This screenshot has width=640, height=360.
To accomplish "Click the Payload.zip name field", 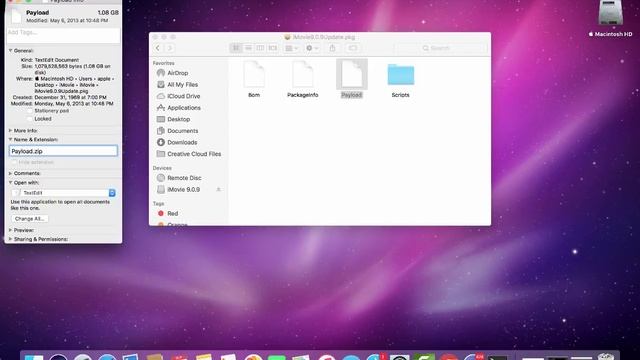I will pyautogui.click(x=63, y=151).
